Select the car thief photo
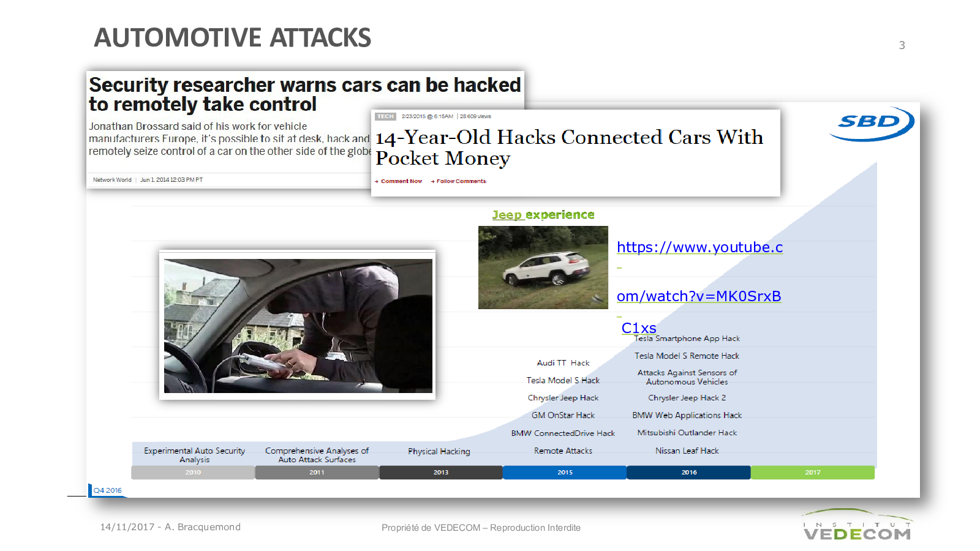This screenshot has height=551, width=980. tap(298, 325)
